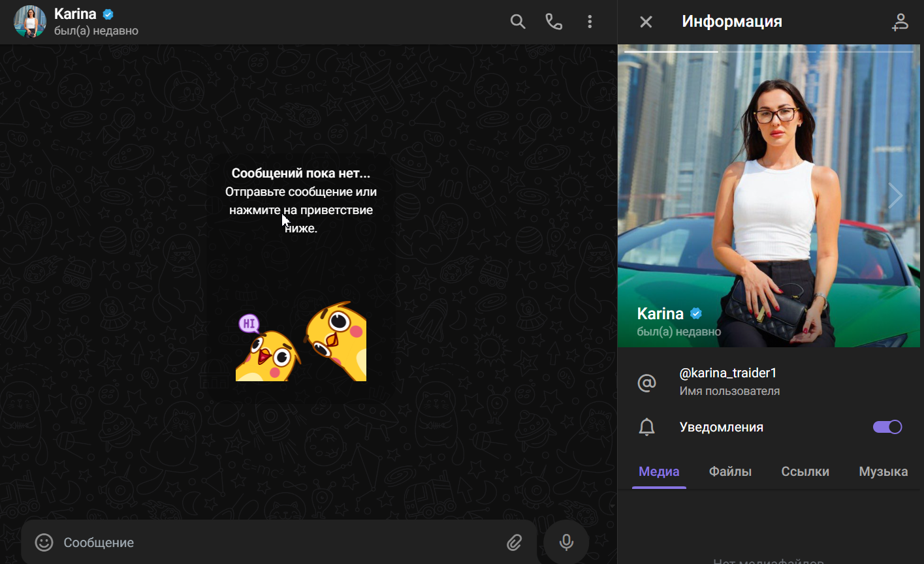Start a voice call with Karina

point(553,22)
